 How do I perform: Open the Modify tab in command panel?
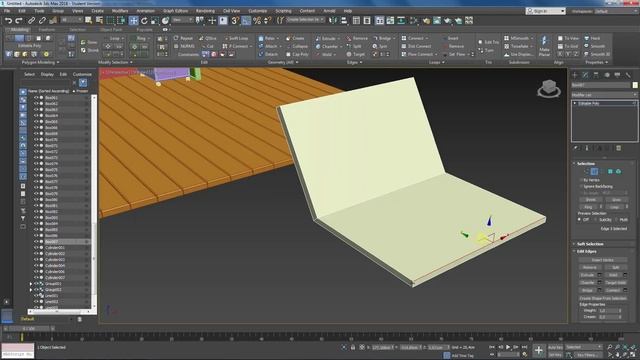point(585,75)
